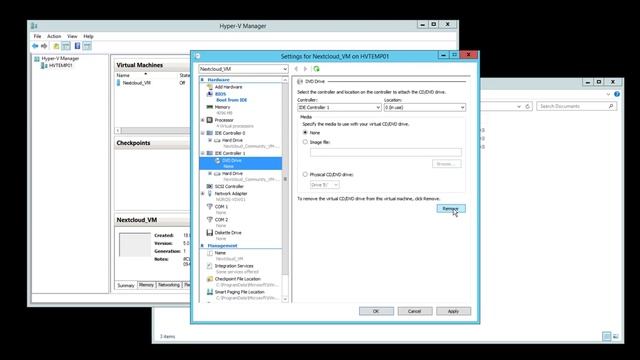Select the Image file radio button

(x=305, y=142)
